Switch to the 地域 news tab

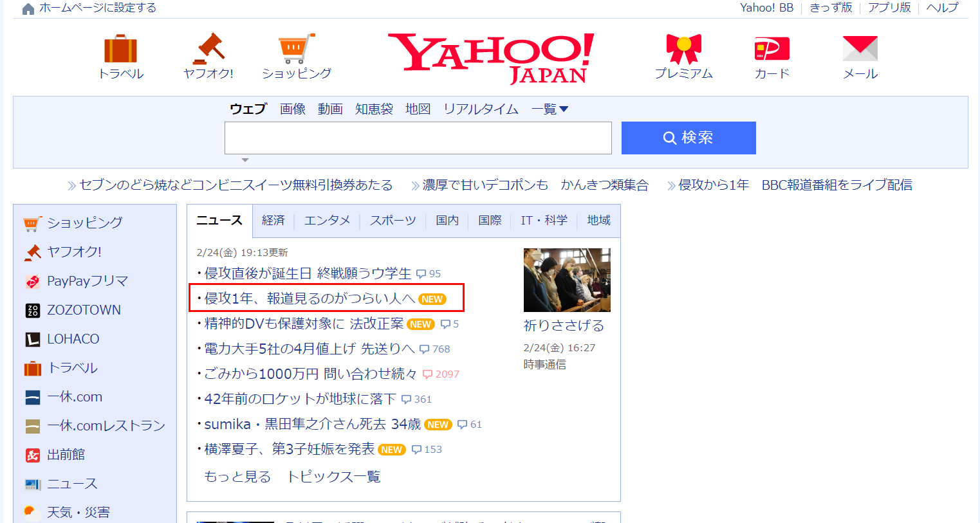coord(599,221)
